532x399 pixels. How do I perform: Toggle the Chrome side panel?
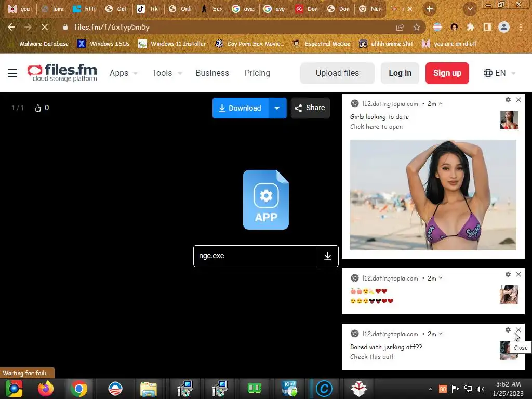tap(487, 27)
